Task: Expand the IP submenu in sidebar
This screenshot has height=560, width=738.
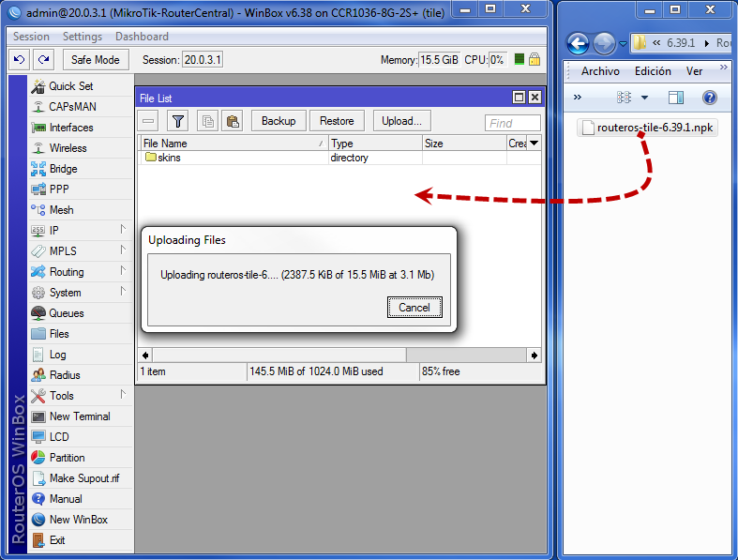Action: pyautogui.click(x=123, y=230)
